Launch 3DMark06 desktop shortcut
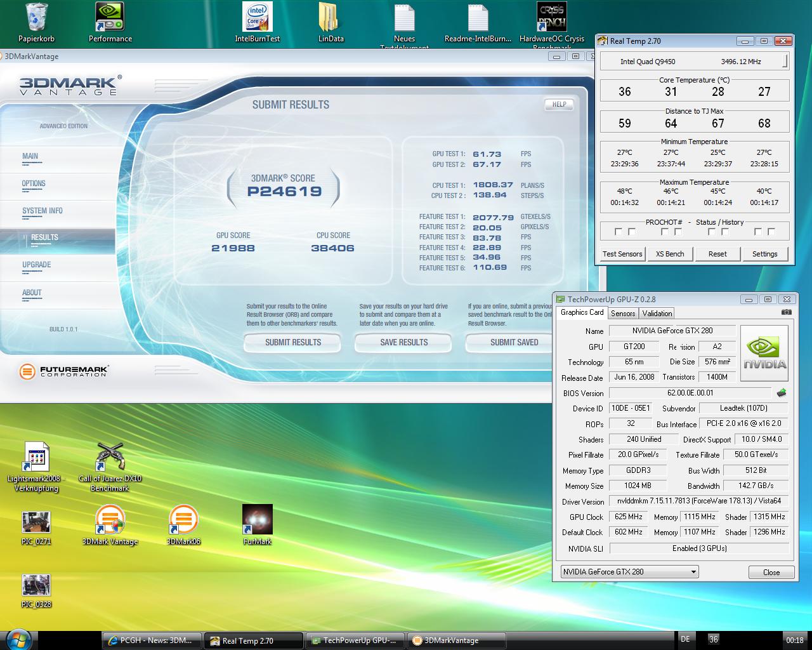Image resolution: width=812 pixels, height=650 pixels. tap(183, 525)
